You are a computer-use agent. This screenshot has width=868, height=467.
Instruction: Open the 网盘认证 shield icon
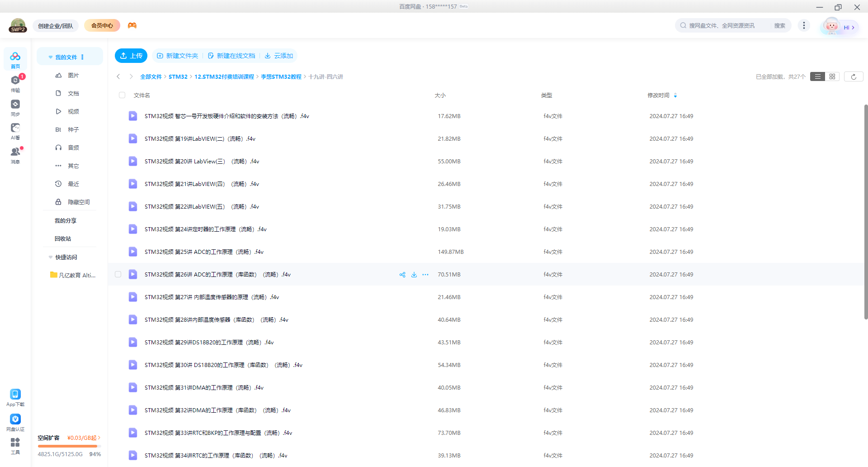click(x=15, y=422)
